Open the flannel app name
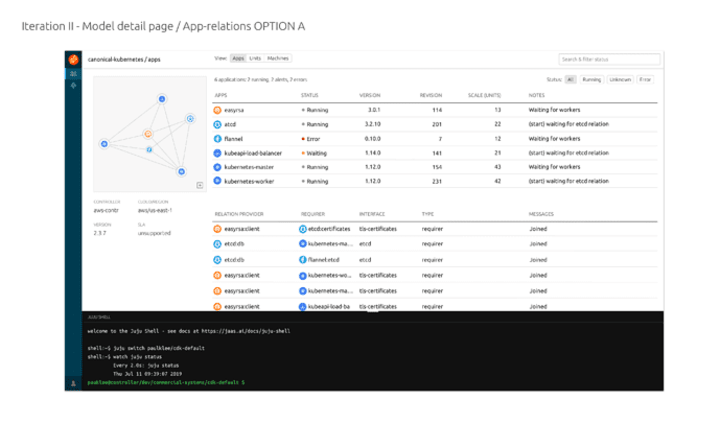This screenshot has height=423, width=720. pyautogui.click(x=233, y=139)
